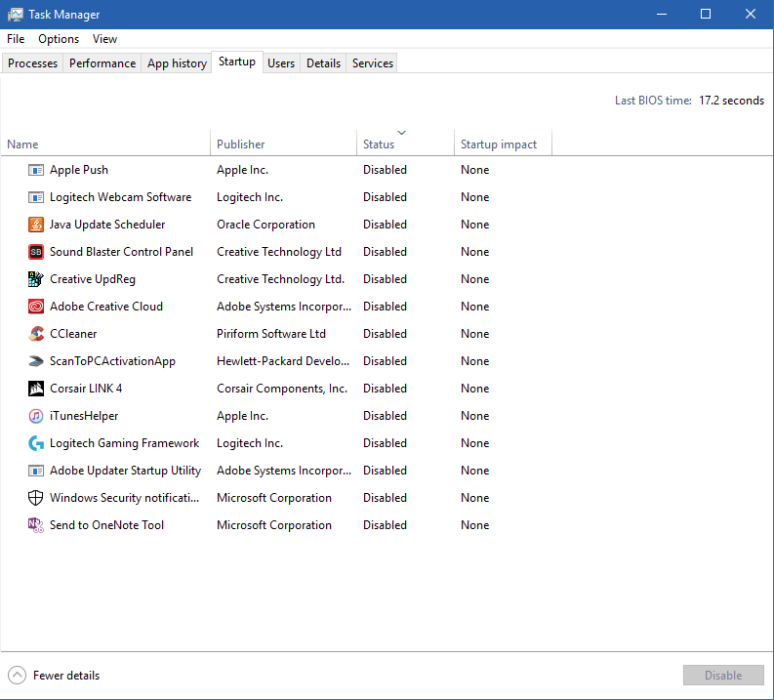Select the Windows Security shield icon
The image size is (774, 700).
click(35, 498)
